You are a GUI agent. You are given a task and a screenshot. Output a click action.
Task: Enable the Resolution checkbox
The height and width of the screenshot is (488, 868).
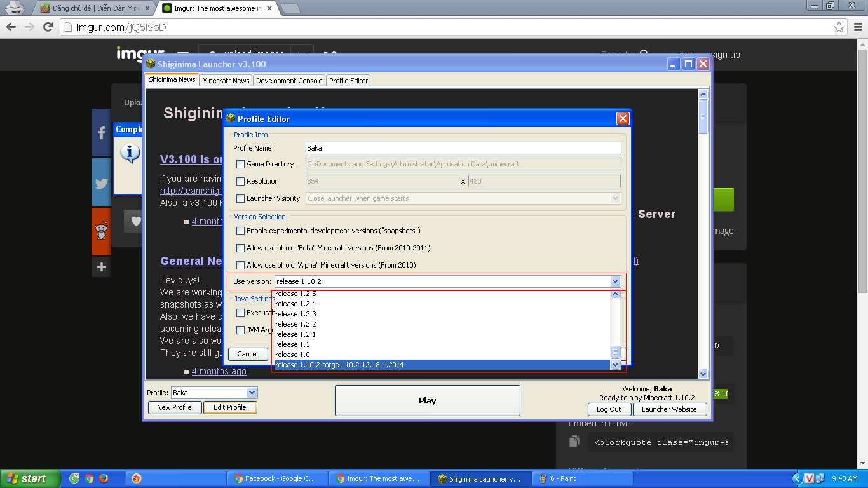click(240, 181)
